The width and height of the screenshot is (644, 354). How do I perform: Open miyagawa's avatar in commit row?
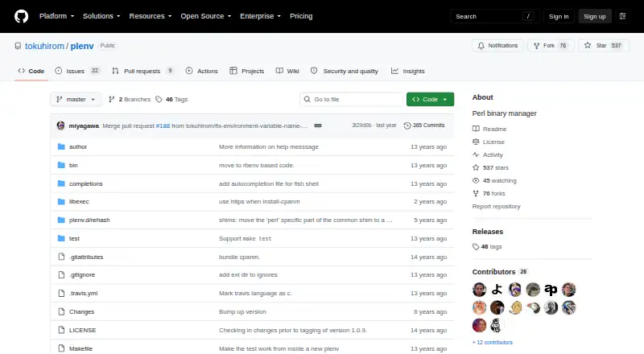[61, 126]
